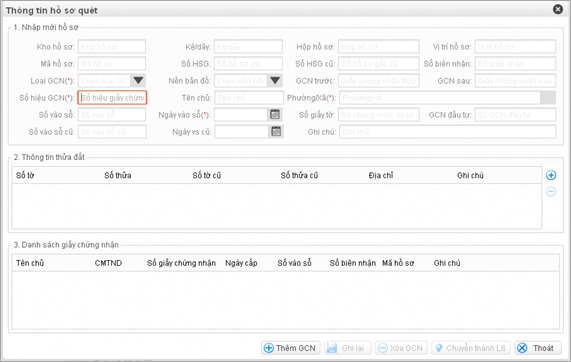The height and width of the screenshot is (362, 571).
Task: Click Tên chủ header in certificate list
Action: [x=30, y=263]
